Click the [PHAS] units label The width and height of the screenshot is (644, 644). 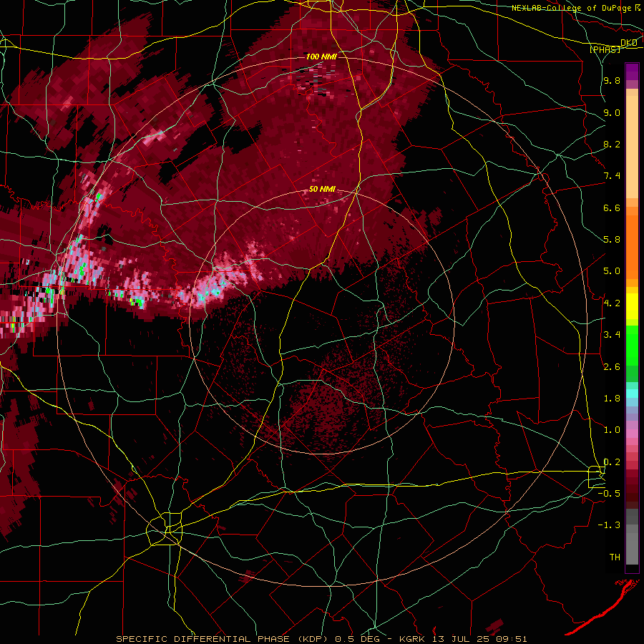605,49
